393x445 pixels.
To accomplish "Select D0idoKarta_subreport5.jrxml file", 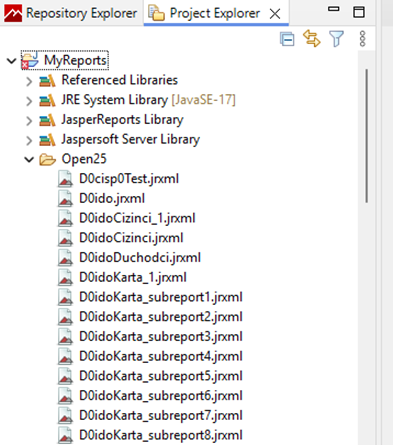I will tap(161, 376).
